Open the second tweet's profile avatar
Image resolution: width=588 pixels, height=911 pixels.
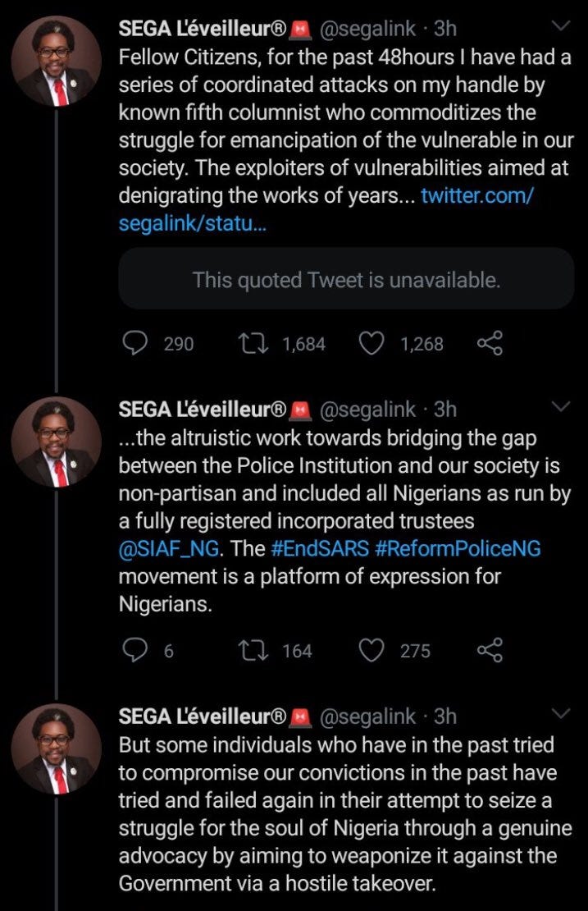click(57, 442)
